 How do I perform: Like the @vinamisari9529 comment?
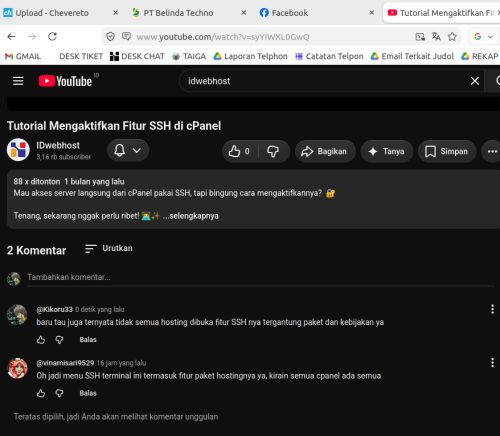[x=41, y=393]
